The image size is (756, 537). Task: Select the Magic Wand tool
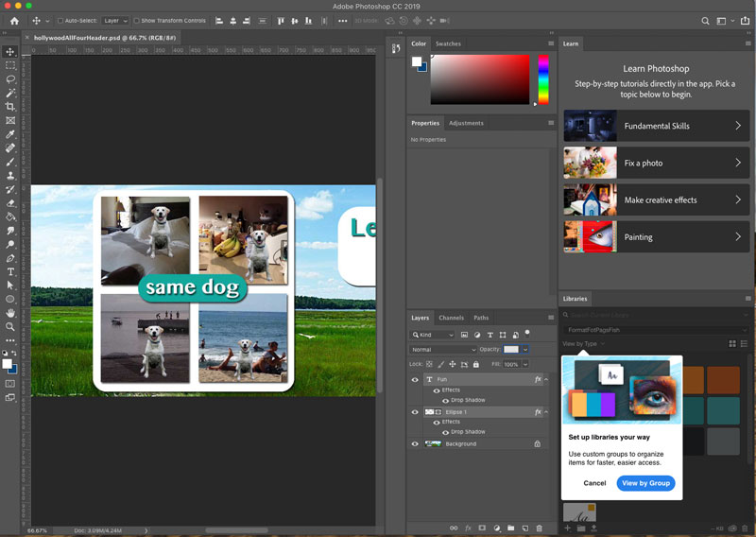(10, 93)
